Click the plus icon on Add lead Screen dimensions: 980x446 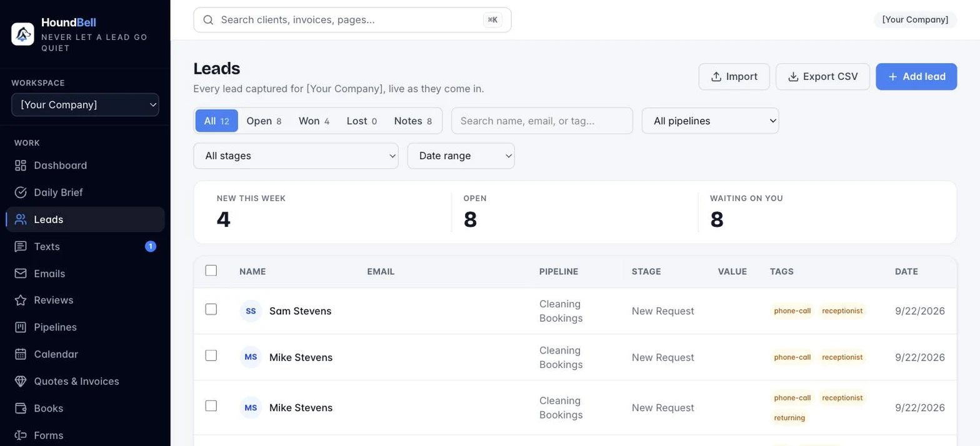(892, 77)
